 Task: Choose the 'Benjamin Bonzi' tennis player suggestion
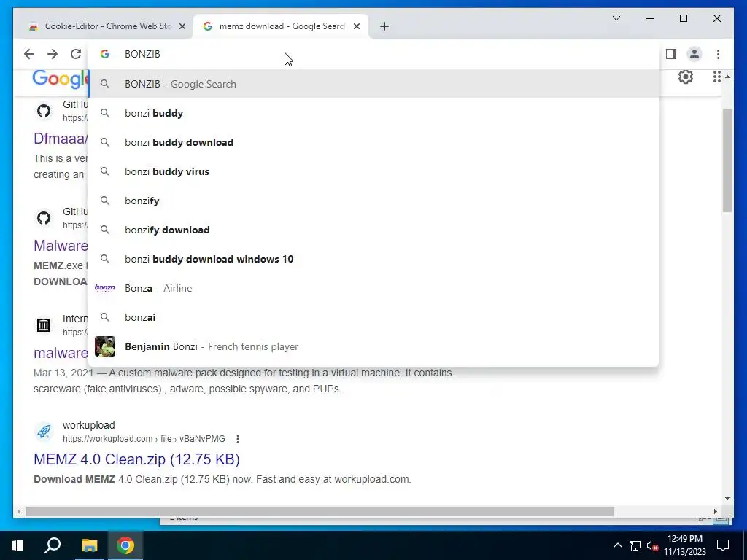(374, 346)
